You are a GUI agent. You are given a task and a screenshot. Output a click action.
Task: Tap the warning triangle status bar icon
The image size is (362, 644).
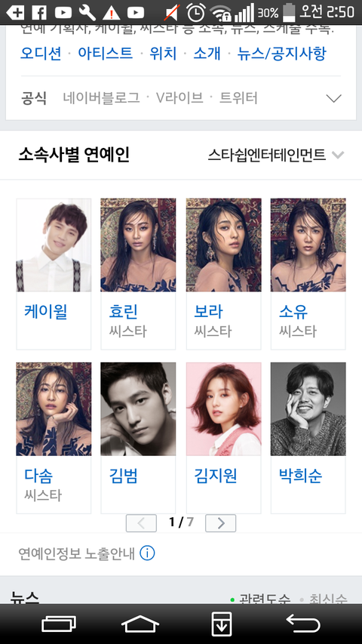coord(111,13)
